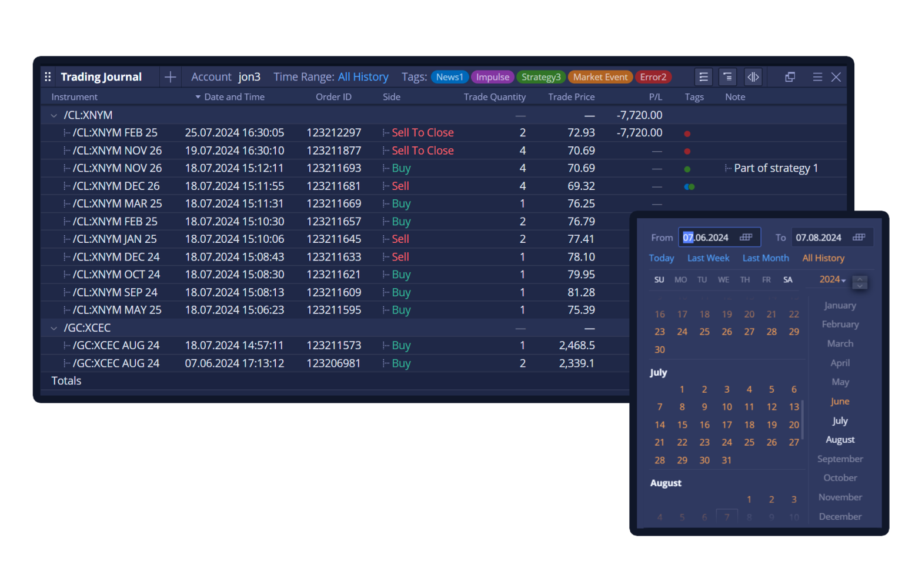Toggle the Market Event tag filter
This screenshot has width=922, height=588.
[600, 77]
